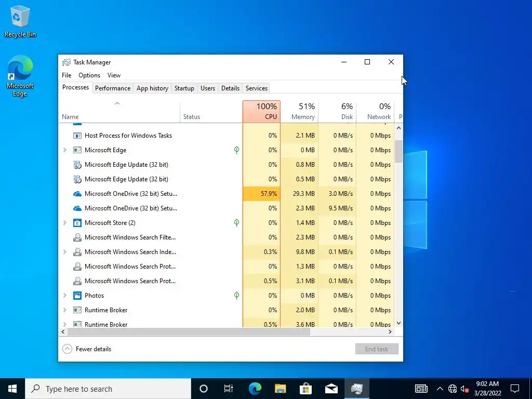Switch to the Users tab
532x399 pixels.
(x=208, y=88)
